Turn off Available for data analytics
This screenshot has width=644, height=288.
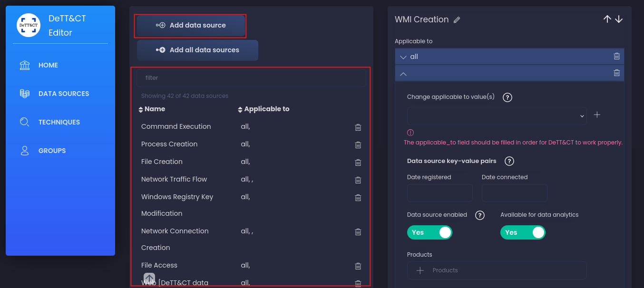tap(523, 232)
